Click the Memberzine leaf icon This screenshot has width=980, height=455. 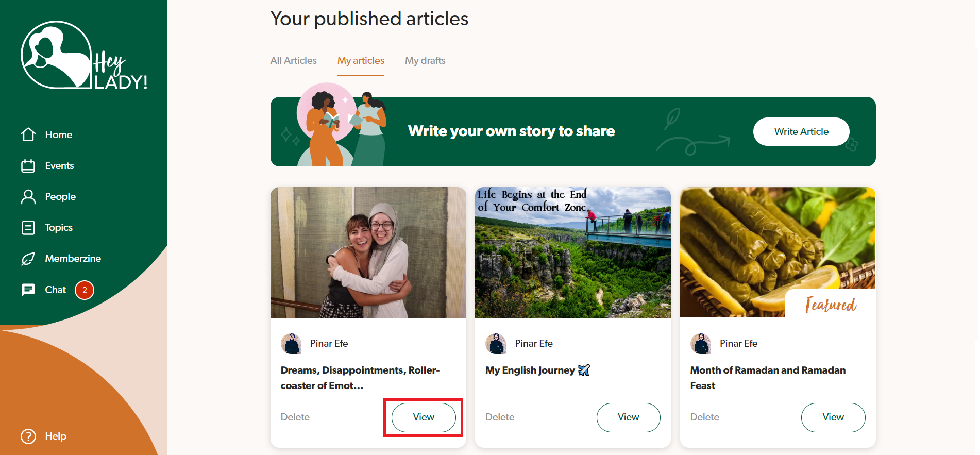tap(28, 259)
